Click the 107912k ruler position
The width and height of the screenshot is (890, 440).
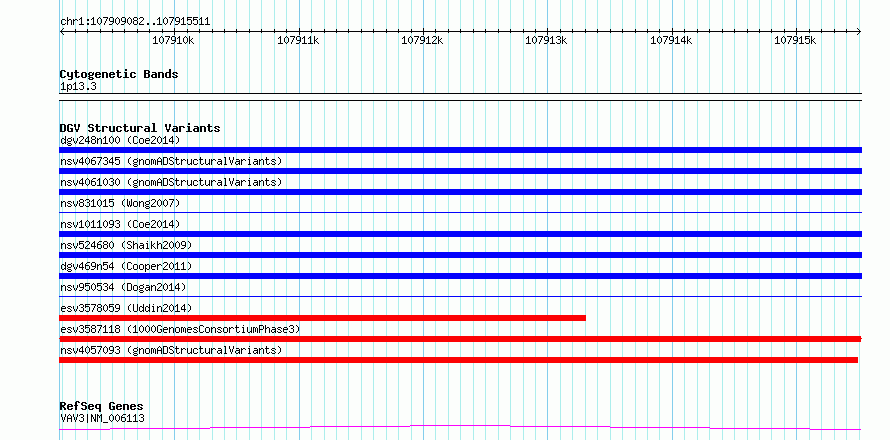pyautogui.click(x=422, y=40)
